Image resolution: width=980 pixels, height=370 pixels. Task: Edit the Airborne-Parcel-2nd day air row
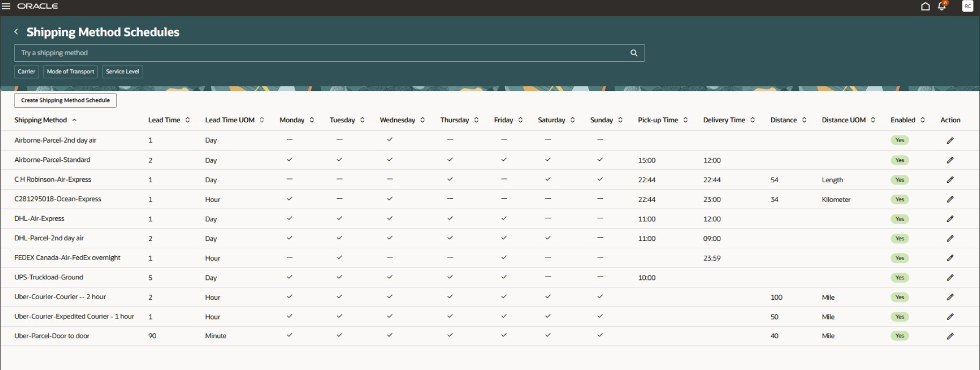(x=950, y=140)
